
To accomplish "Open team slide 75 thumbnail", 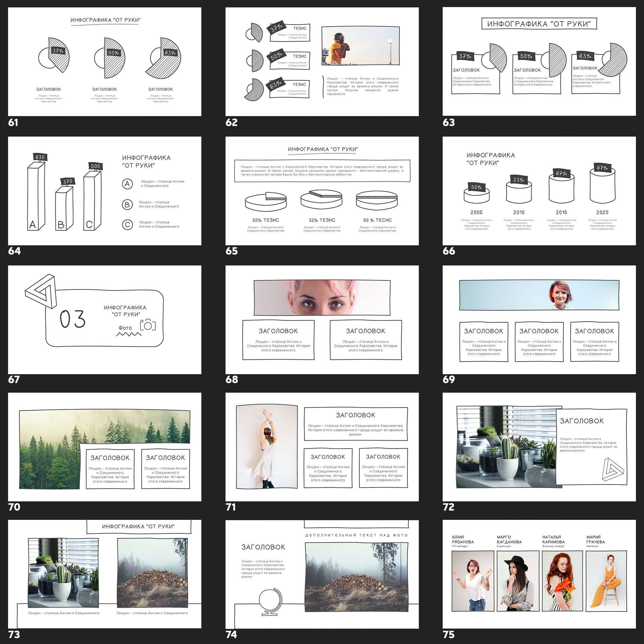I will pyautogui.click(x=539, y=574).
